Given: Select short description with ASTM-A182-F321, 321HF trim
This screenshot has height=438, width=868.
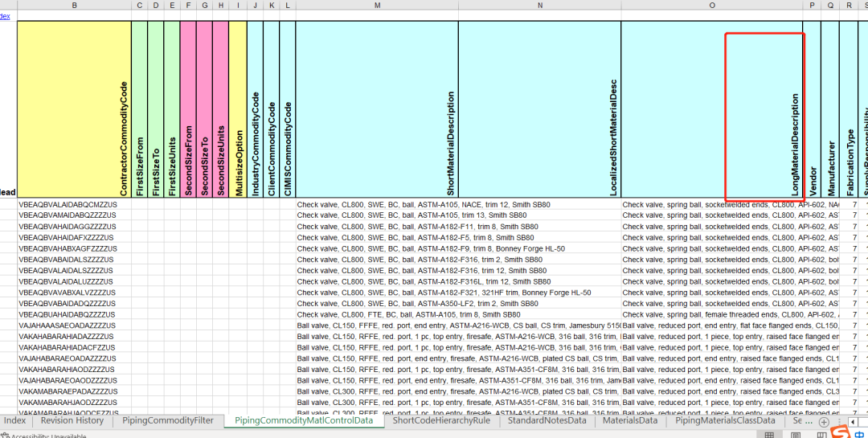Looking at the screenshot, I should coord(377,293).
